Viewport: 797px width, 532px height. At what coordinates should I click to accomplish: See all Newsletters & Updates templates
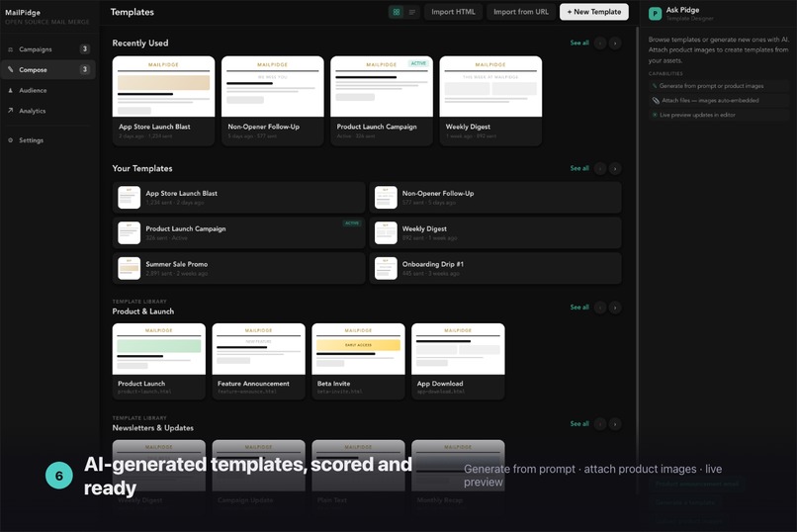(x=579, y=423)
